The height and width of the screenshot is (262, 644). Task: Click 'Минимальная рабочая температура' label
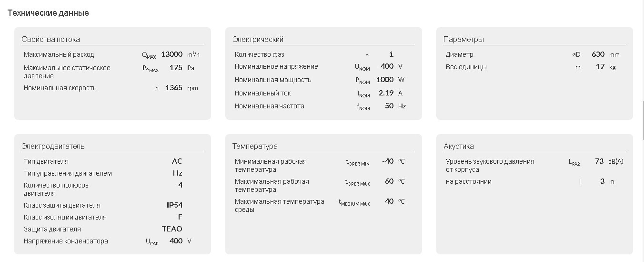[x=271, y=165]
